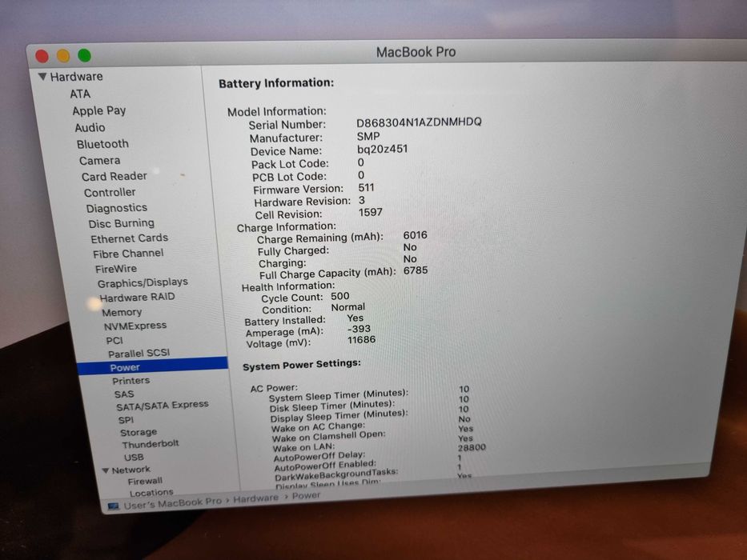Open the FireWire section
This screenshot has width=747, height=560.
point(116,269)
